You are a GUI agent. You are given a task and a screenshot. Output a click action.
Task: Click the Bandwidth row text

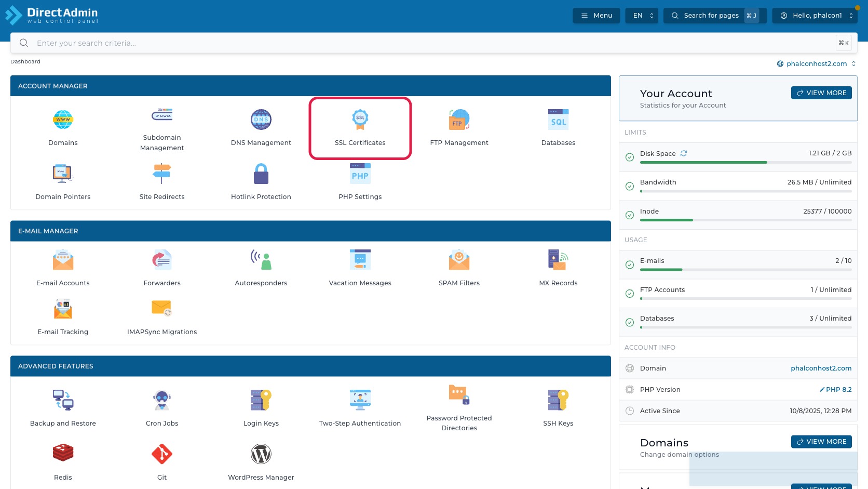(658, 182)
